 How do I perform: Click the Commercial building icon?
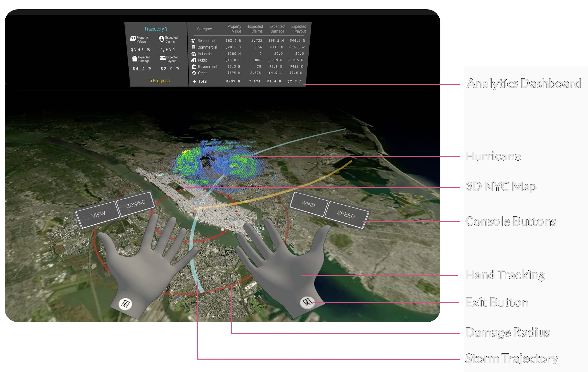tap(193, 47)
